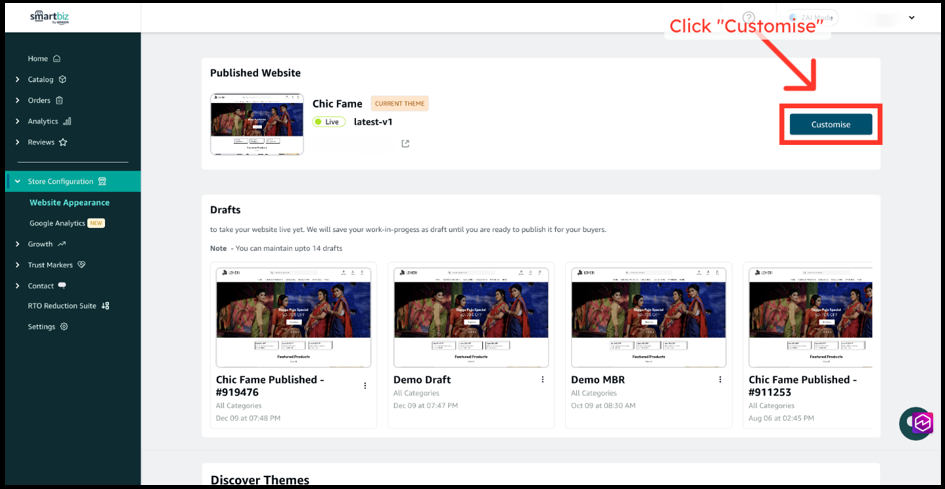Open Settings from the sidebar

(x=41, y=326)
